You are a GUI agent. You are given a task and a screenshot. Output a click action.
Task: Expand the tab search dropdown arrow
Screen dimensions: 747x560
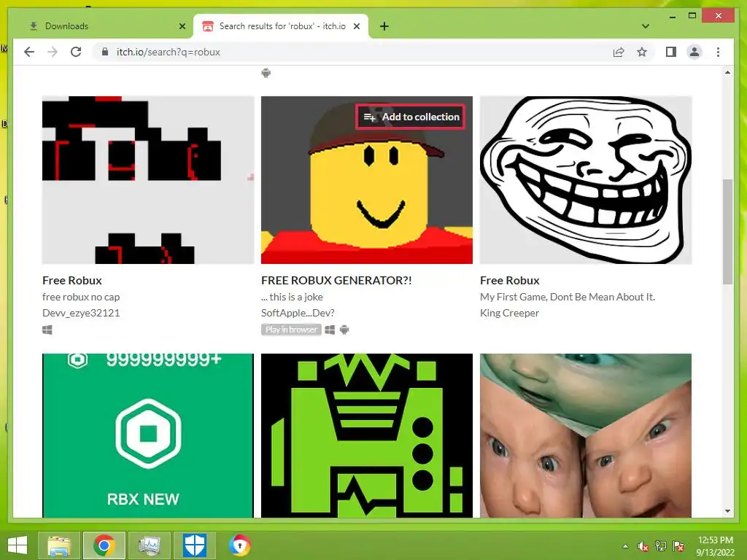646,26
